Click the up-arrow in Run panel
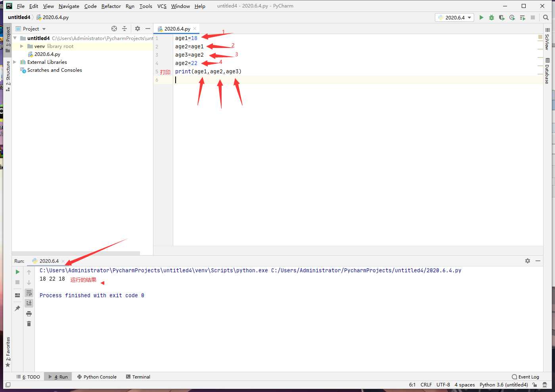 [x=29, y=272]
